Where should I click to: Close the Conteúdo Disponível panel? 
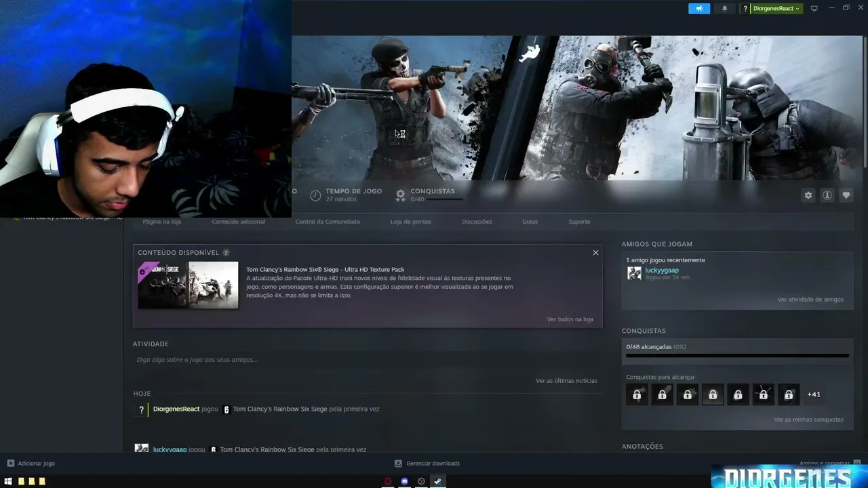(595, 253)
